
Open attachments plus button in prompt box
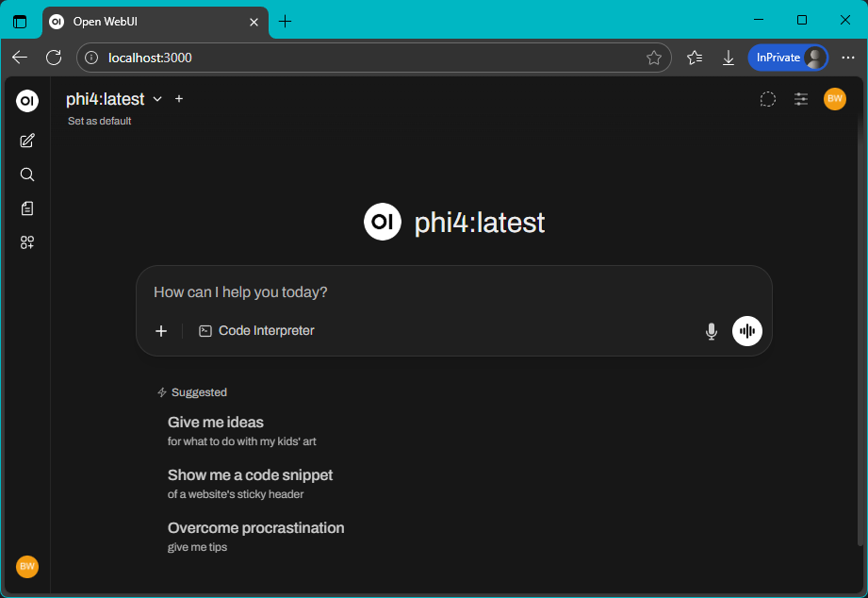pyautogui.click(x=161, y=331)
